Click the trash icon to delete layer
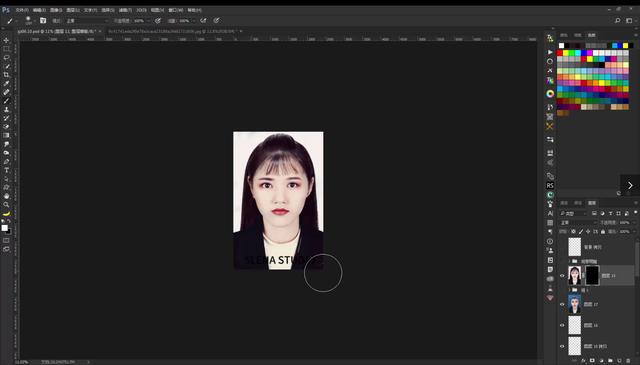640x365 pixels. click(x=628, y=361)
